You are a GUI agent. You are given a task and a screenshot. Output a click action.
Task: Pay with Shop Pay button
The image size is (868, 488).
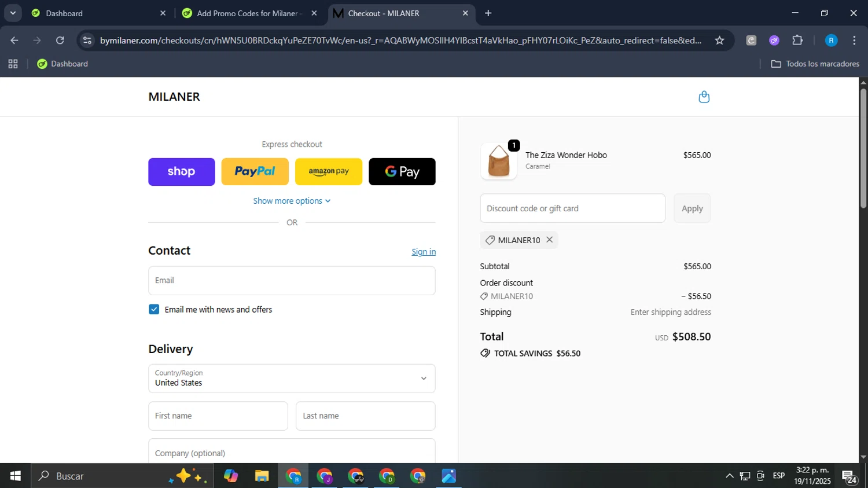pos(182,171)
